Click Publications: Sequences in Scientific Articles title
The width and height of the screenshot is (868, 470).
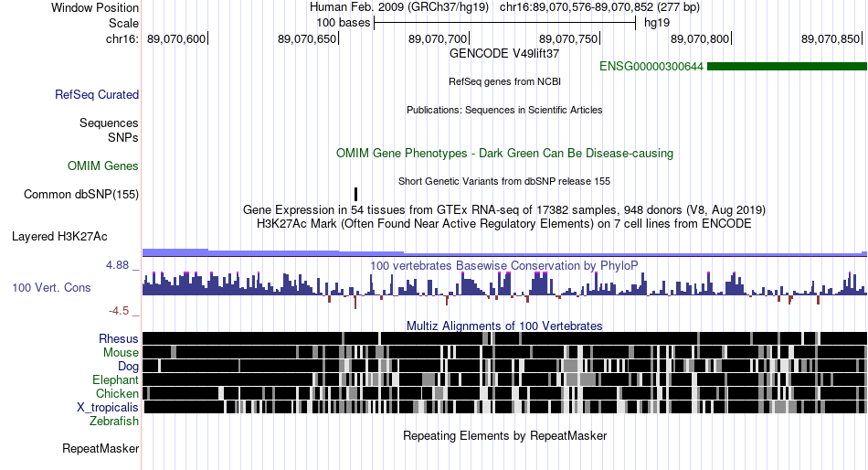504,110
